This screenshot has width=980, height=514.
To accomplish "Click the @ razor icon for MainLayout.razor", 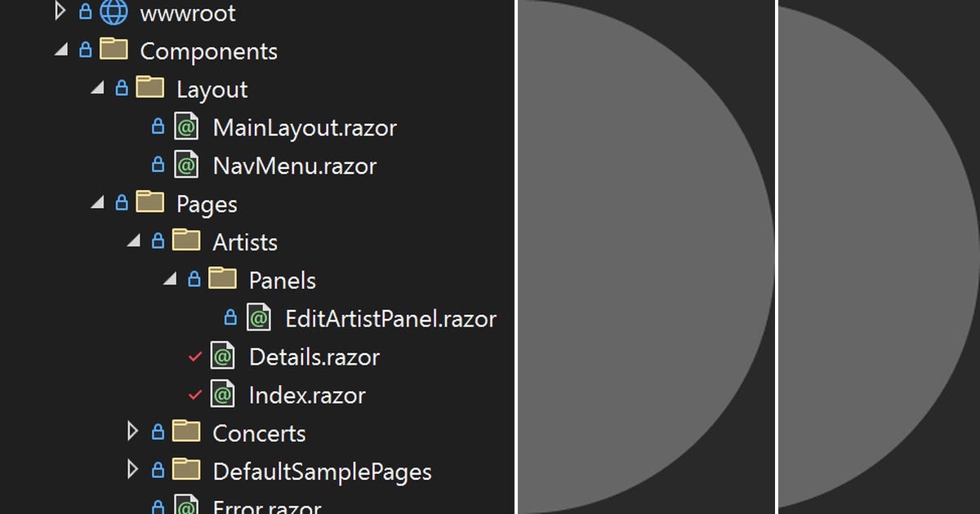I will pyautogui.click(x=185, y=126).
